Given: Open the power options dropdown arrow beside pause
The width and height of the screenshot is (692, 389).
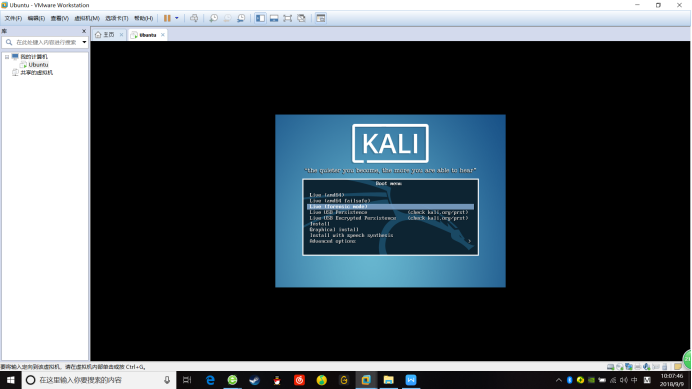Looking at the screenshot, I should (177, 18).
